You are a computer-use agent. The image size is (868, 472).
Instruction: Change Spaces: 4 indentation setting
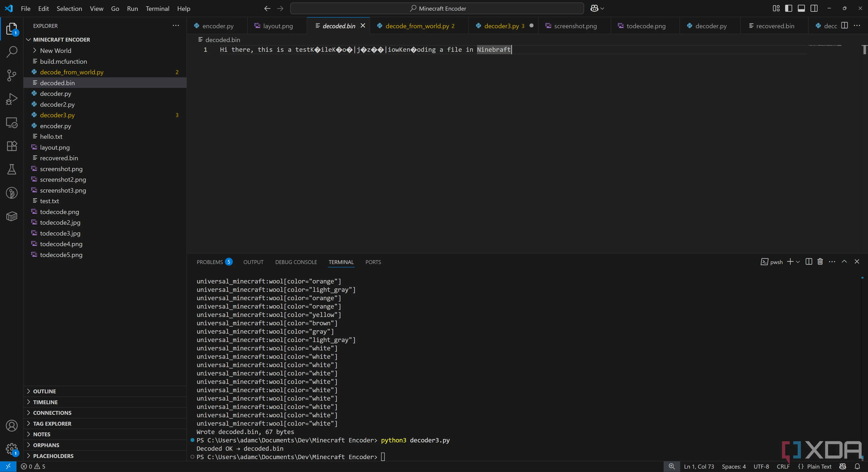click(x=734, y=467)
